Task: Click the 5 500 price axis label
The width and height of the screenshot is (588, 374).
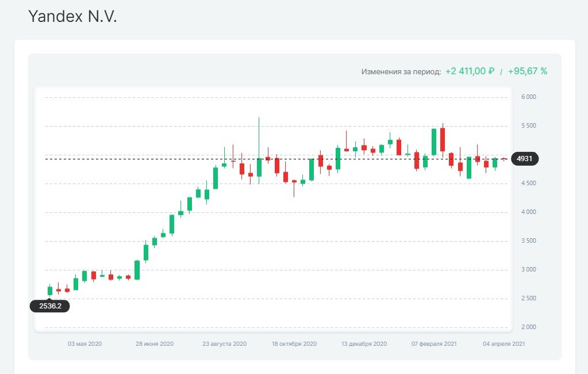Action: pos(528,125)
